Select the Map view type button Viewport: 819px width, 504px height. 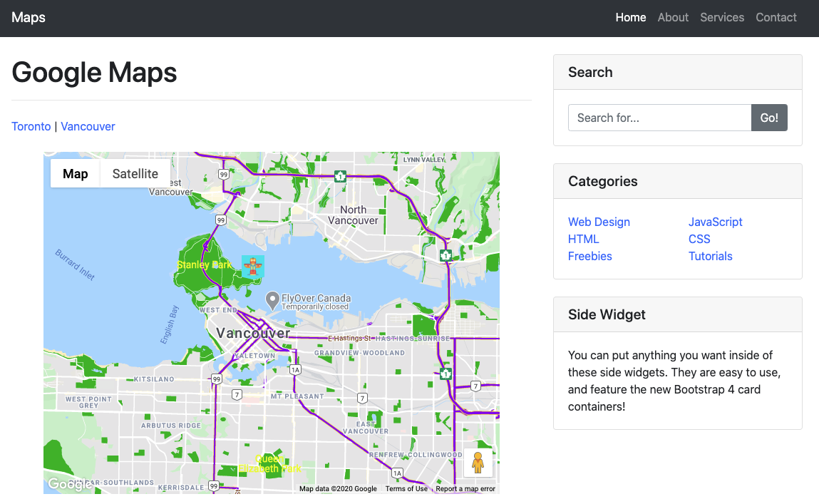76,173
